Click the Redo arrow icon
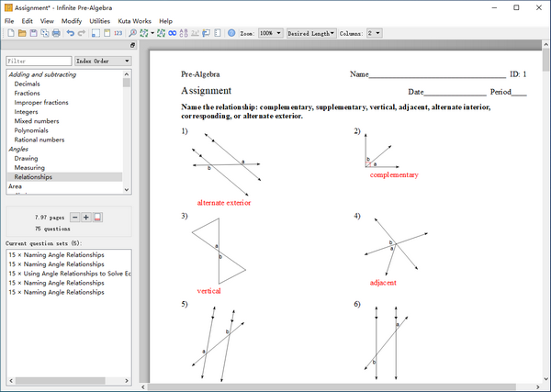 click(83, 33)
